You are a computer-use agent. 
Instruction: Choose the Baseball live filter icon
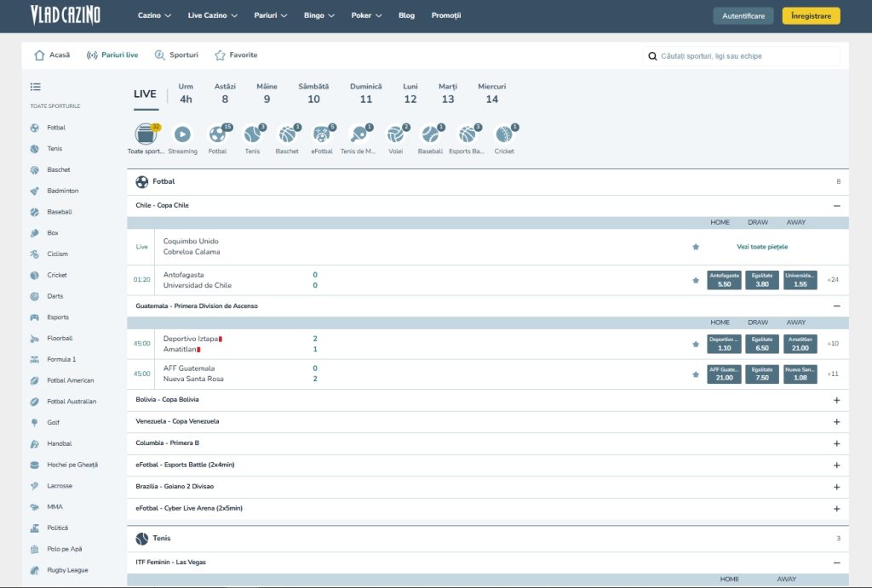pyautogui.click(x=430, y=134)
